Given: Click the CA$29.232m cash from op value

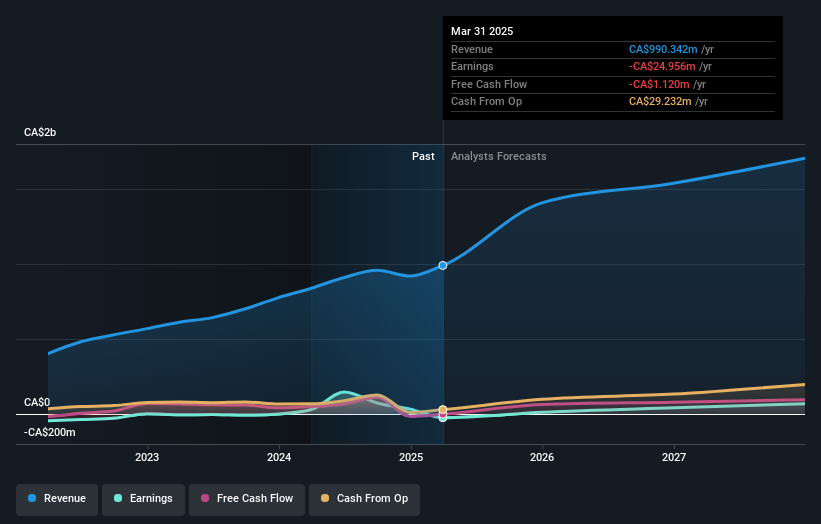Looking at the screenshot, I should point(660,102).
